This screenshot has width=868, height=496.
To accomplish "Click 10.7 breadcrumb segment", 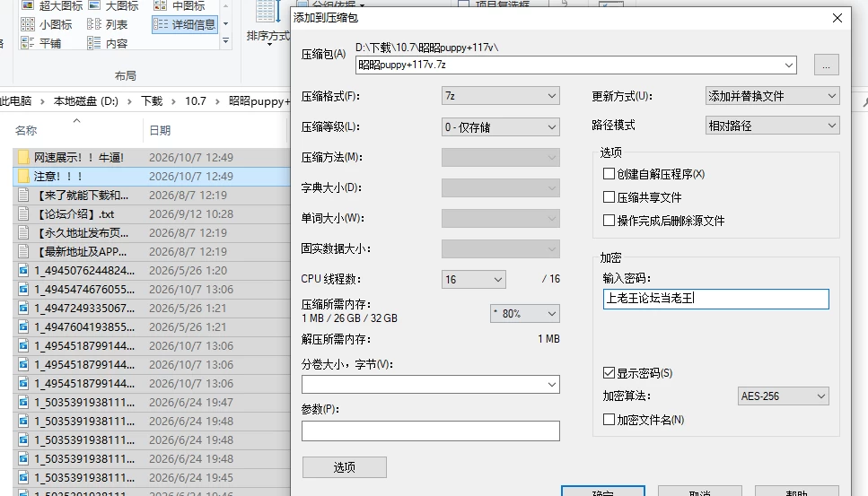I will [x=196, y=101].
